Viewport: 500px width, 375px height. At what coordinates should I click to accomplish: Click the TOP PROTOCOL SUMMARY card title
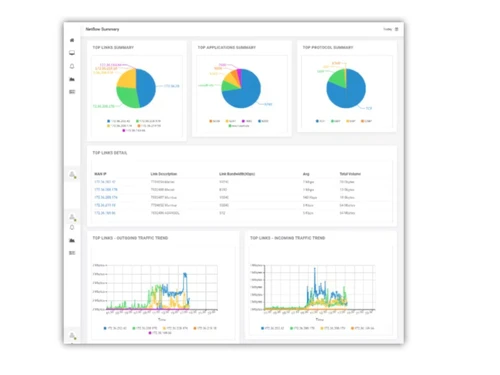pyautogui.click(x=328, y=48)
